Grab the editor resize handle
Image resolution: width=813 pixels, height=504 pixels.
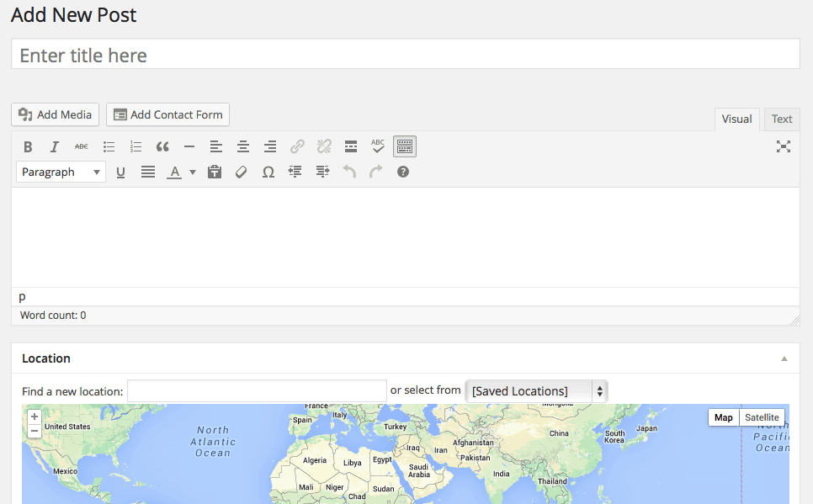[x=794, y=321]
